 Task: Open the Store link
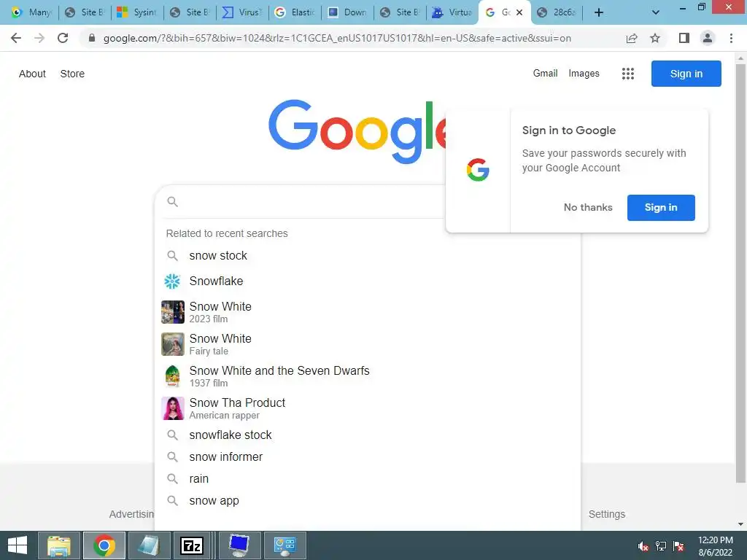point(72,74)
